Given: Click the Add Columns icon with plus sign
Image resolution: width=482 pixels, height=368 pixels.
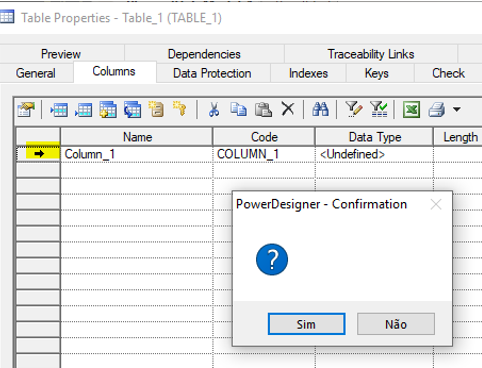Looking at the screenshot, I should tap(108, 109).
